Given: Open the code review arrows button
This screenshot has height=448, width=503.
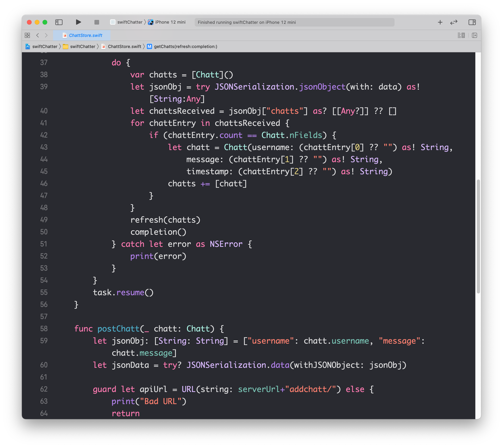Looking at the screenshot, I should pos(453,22).
